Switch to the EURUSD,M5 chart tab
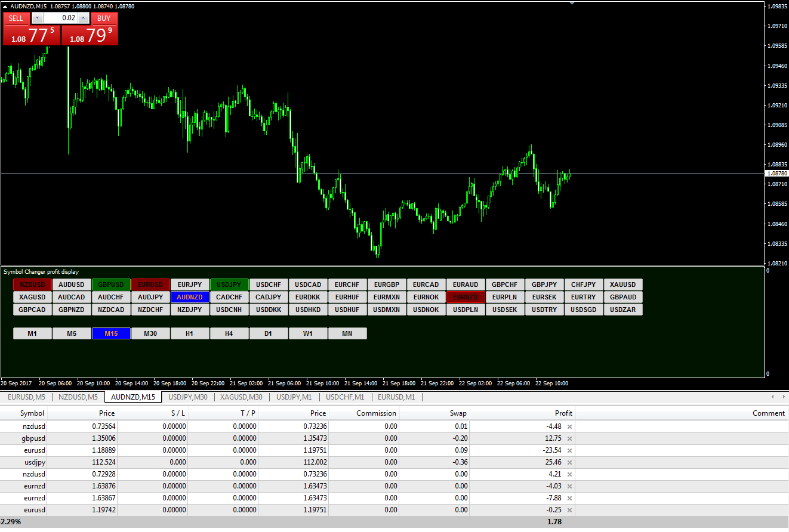Screen dimensions: 789x532 tap(26, 397)
